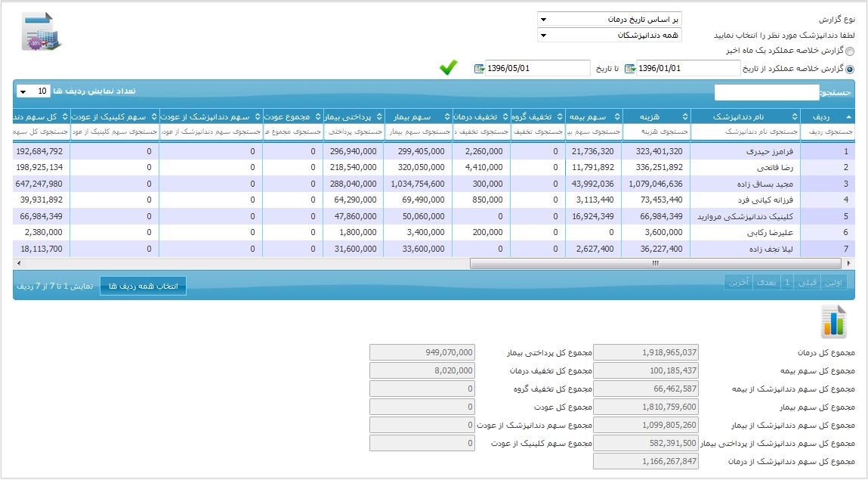This screenshot has height=480, width=868.
Task: Click the green checkmark confirm icon
Action: click(x=449, y=68)
